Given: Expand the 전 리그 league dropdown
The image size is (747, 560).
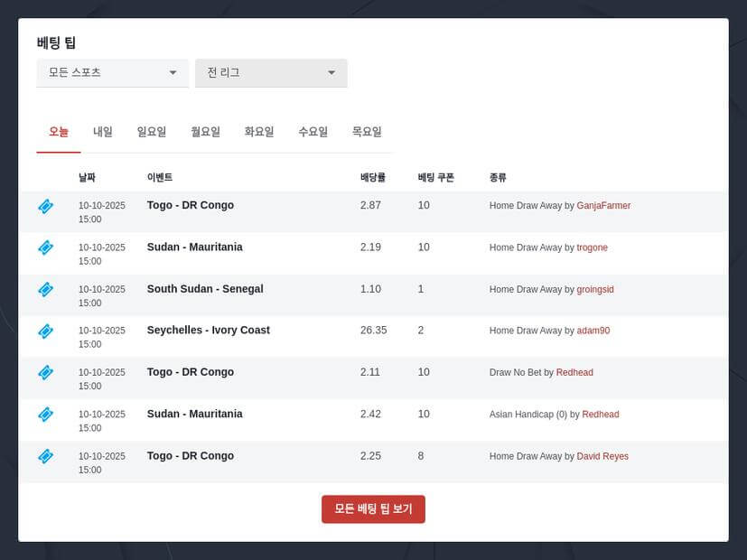Looking at the screenshot, I should point(270,72).
